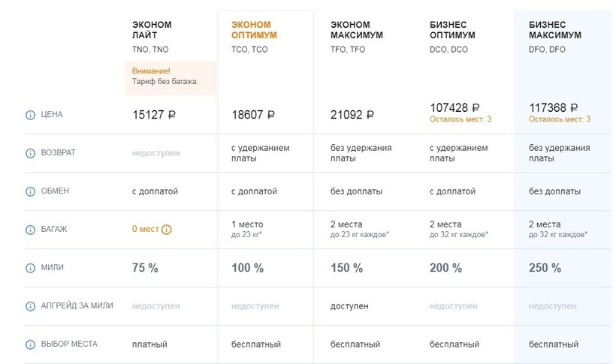Image resolution: width=616 pixels, height=364 pixels.
Task: Open the info icon next to ОБМЕН
Action: 31,191
